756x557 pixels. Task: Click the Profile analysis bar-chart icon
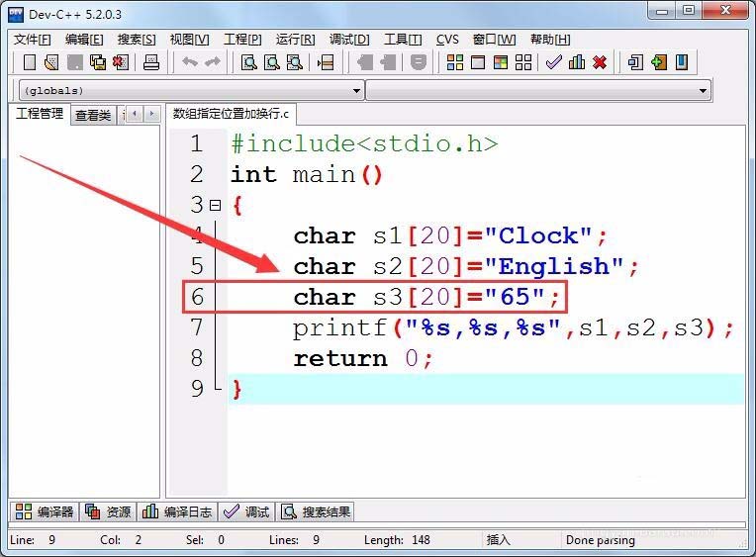pyautogui.click(x=577, y=62)
